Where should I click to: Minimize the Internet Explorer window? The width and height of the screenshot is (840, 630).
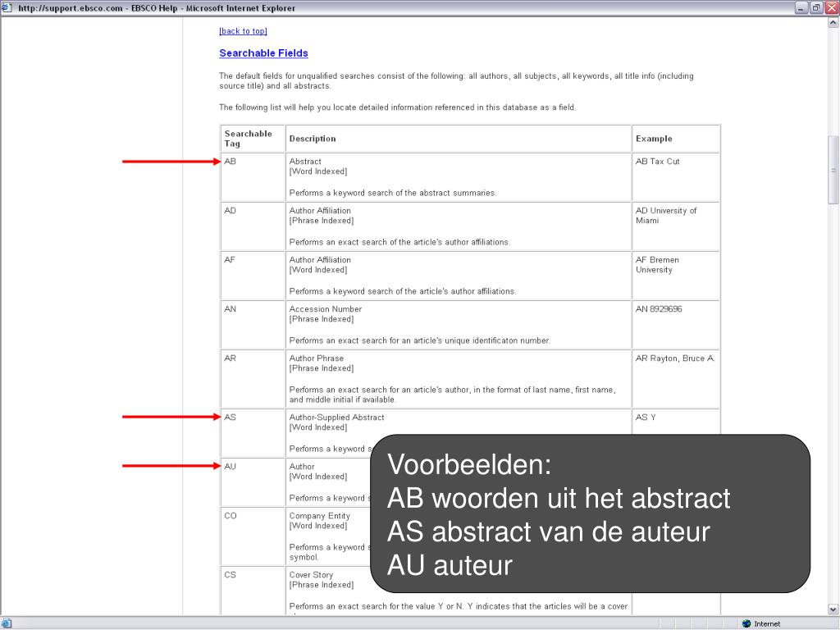[x=801, y=7]
